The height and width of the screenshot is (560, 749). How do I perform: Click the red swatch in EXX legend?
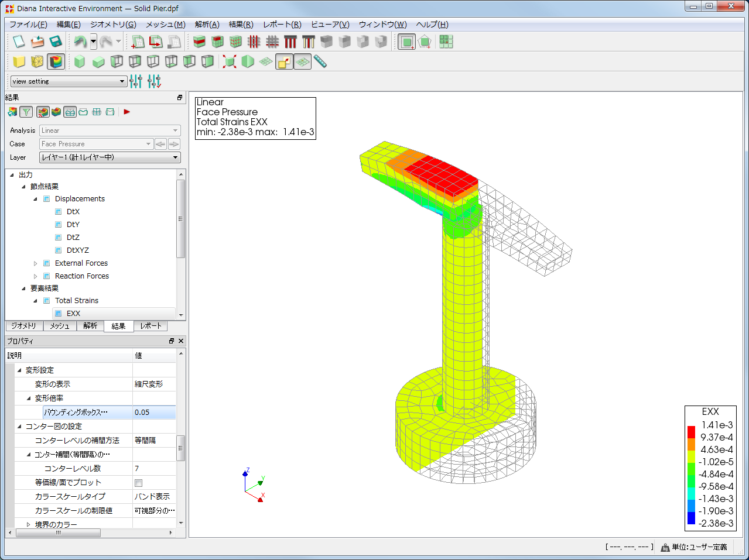click(x=691, y=432)
